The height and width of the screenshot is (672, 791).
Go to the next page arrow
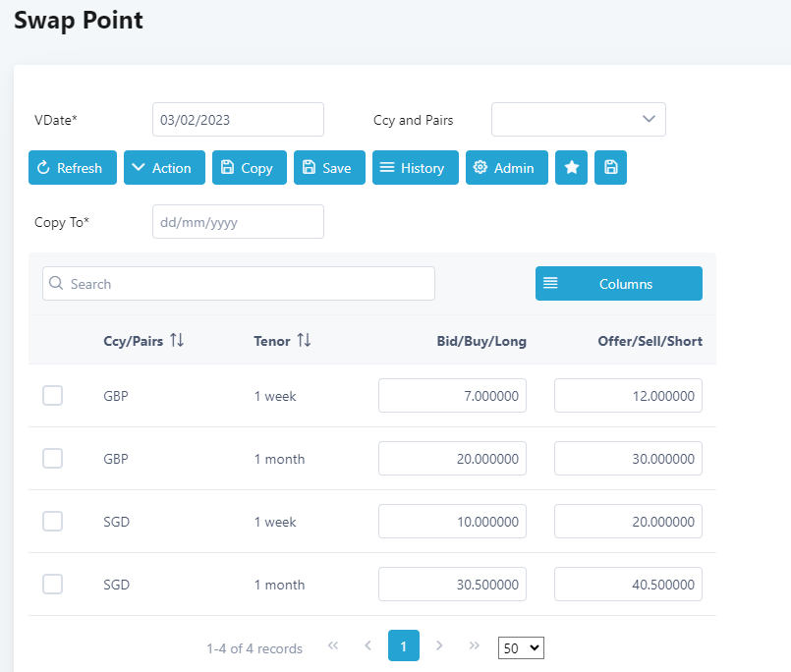pyautogui.click(x=439, y=645)
